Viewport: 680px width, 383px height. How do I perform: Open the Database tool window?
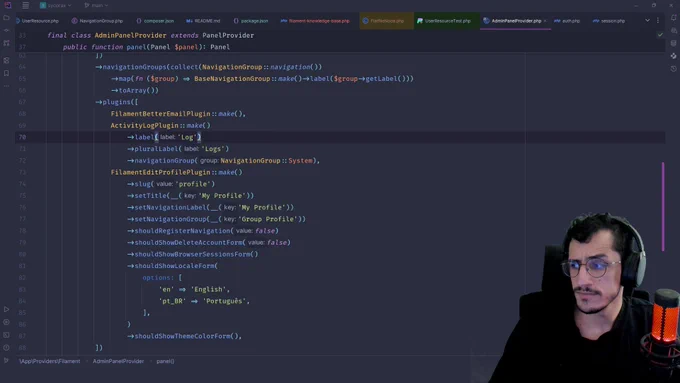point(673,43)
